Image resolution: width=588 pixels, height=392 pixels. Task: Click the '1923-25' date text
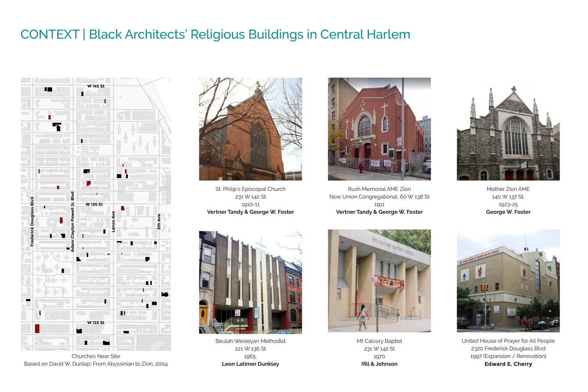tap(508, 204)
